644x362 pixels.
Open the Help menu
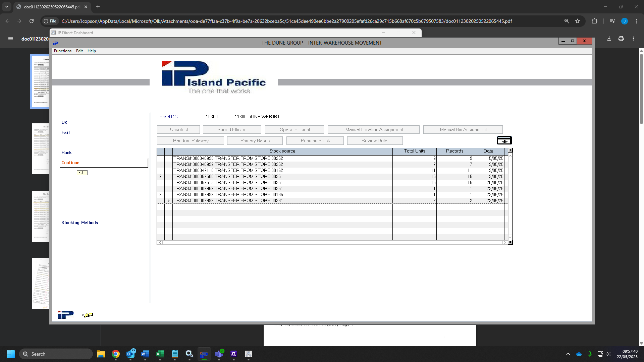coord(92,51)
